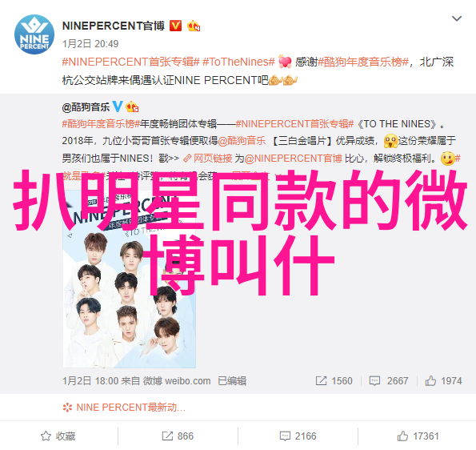The width and height of the screenshot is (476, 450).
Task: Toggle 收藏 favorite star
Action: 58,436
